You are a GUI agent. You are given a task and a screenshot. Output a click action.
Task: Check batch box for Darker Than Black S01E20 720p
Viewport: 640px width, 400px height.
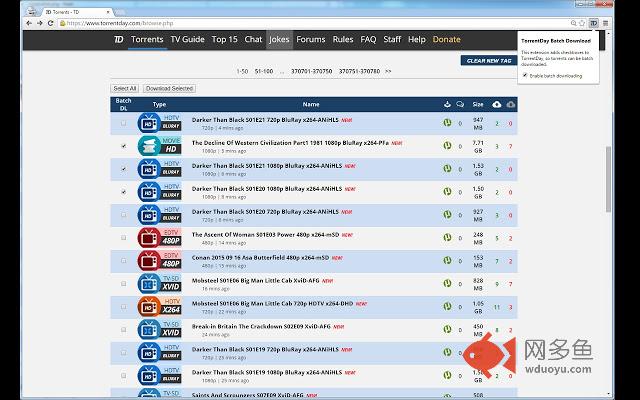pyautogui.click(x=124, y=215)
